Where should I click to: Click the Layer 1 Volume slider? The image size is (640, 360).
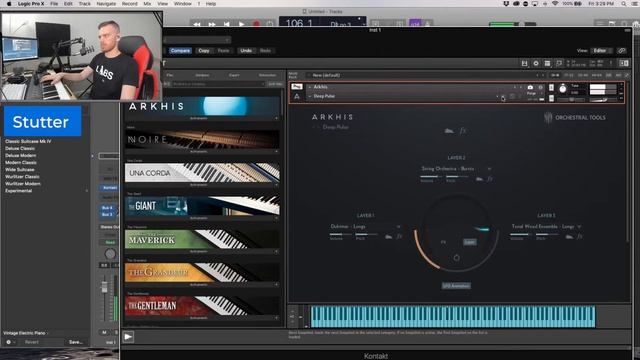(341, 234)
